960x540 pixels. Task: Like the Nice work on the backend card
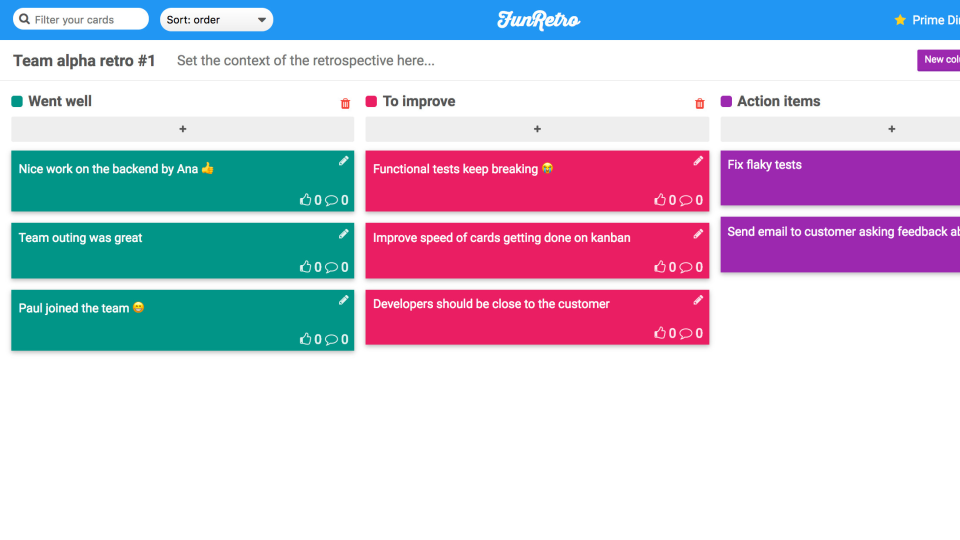[306, 200]
